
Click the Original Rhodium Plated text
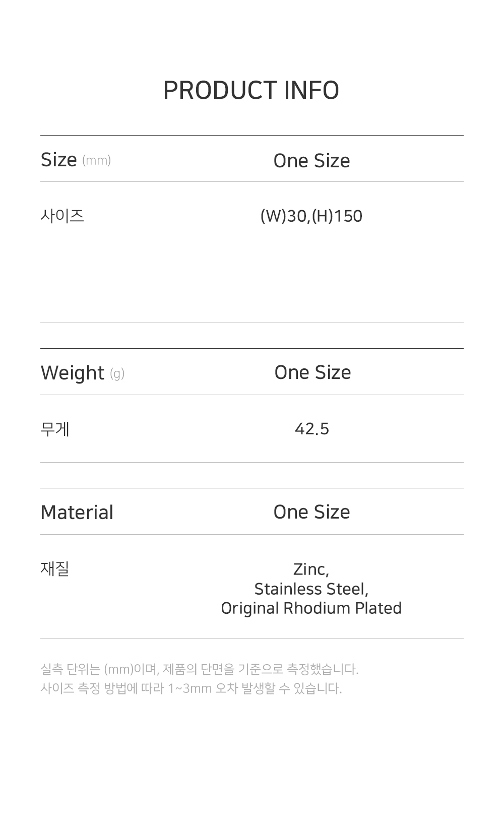(x=311, y=608)
